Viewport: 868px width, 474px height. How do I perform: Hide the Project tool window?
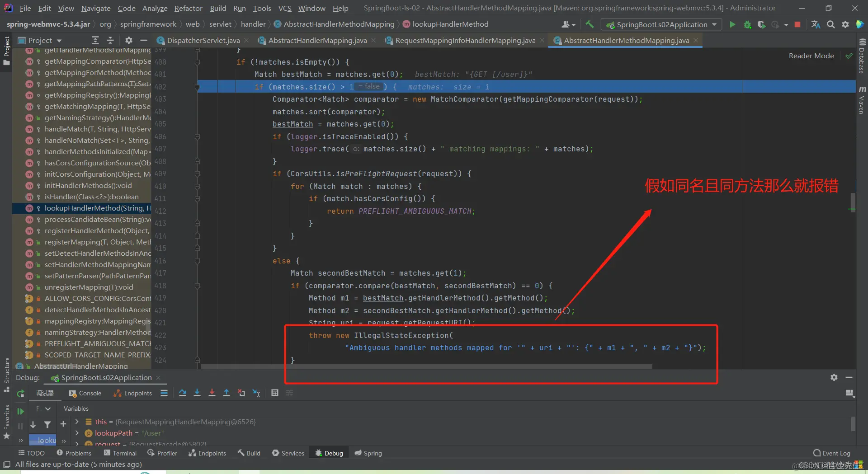[x=144, y=40]
